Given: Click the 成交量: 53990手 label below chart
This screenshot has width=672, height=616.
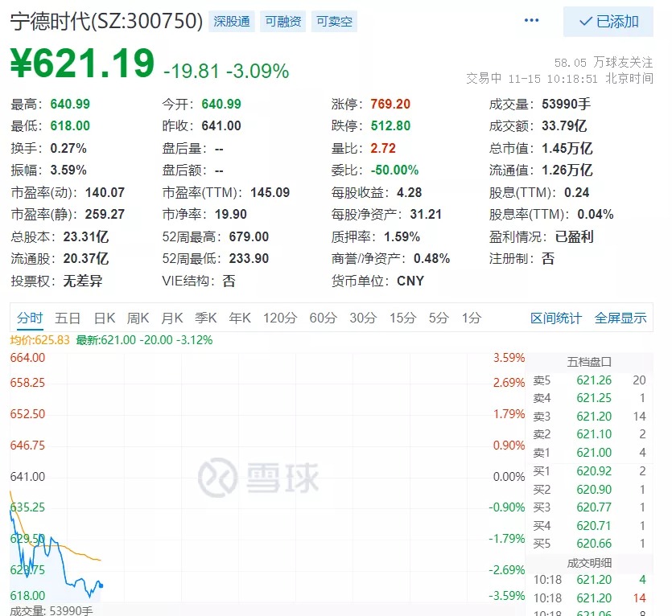Looking at the screenshot, I should coord(51,610).
